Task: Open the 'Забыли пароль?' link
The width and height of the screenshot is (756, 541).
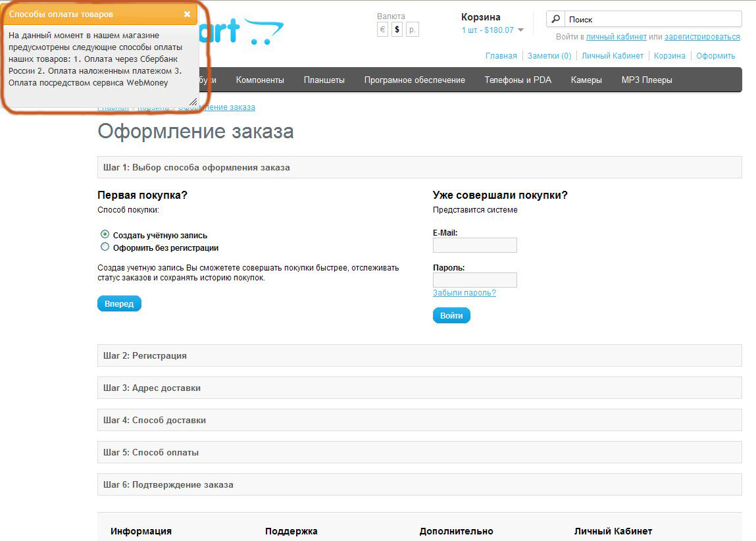Action: point(464,293)
